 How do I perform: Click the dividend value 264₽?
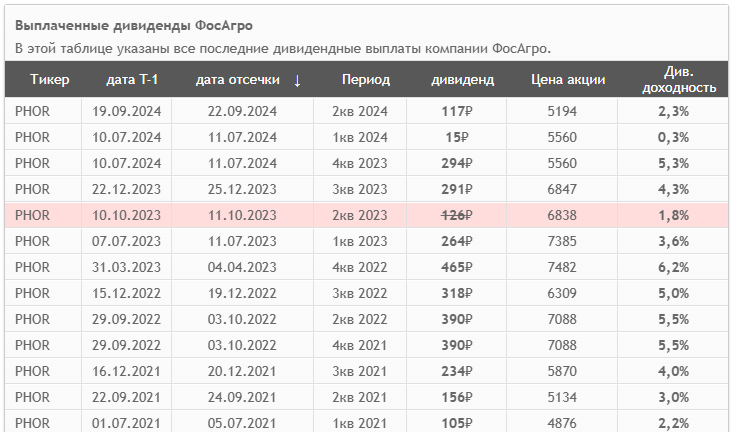point(457,241)
